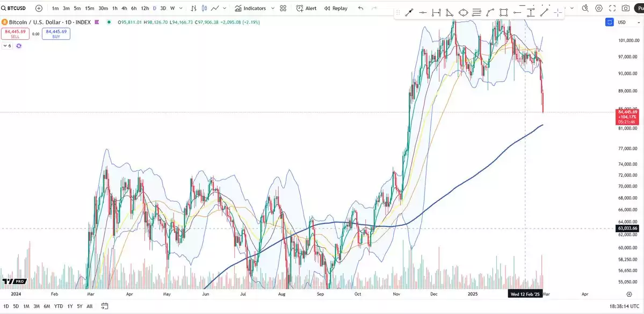Select the Trend line tool
Screen dimensions: 644x314
[x=544, y=13]
